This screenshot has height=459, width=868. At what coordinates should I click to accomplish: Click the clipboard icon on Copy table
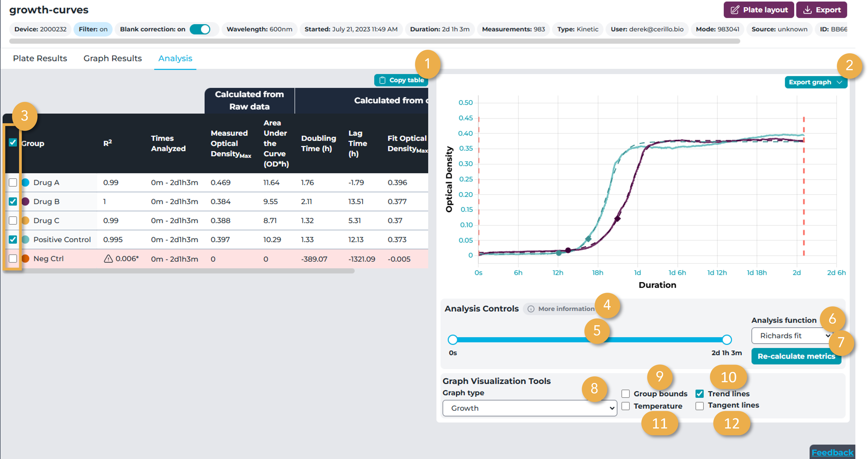pos(382,80)
